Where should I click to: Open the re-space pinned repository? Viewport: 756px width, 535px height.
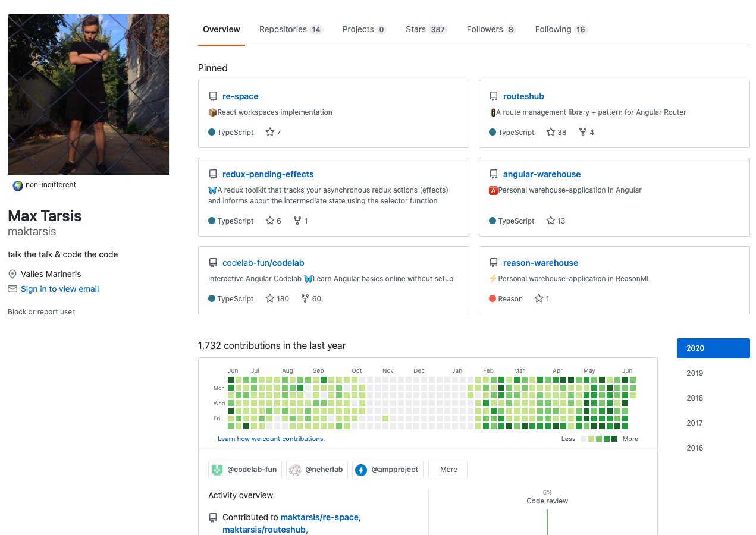point(240,96)
